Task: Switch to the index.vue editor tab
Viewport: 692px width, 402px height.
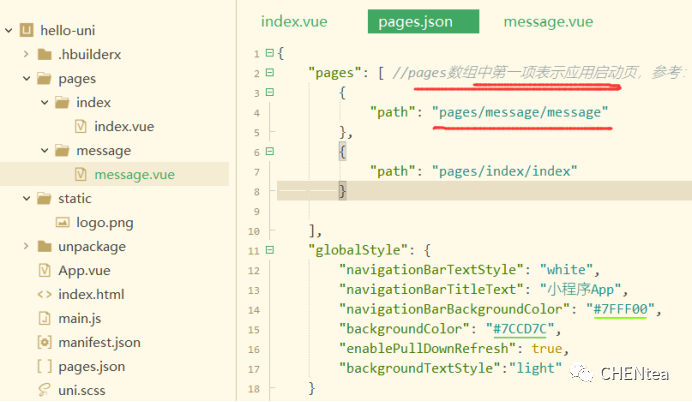Action: 294,21
